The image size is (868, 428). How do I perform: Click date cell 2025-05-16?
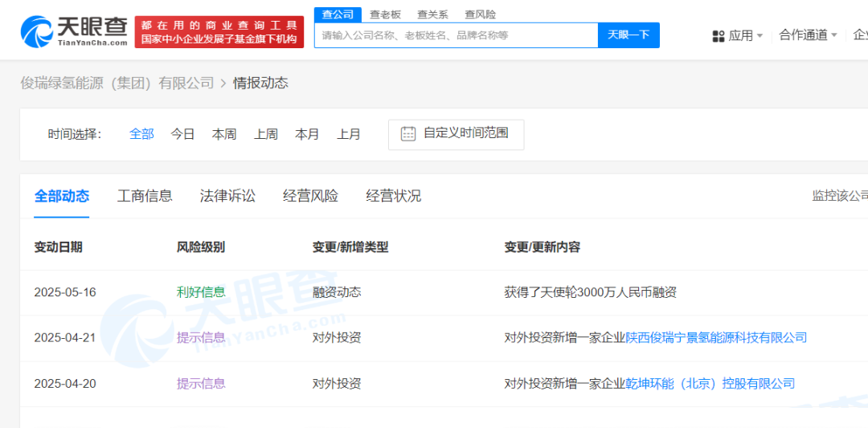click(x=65, y=292)
